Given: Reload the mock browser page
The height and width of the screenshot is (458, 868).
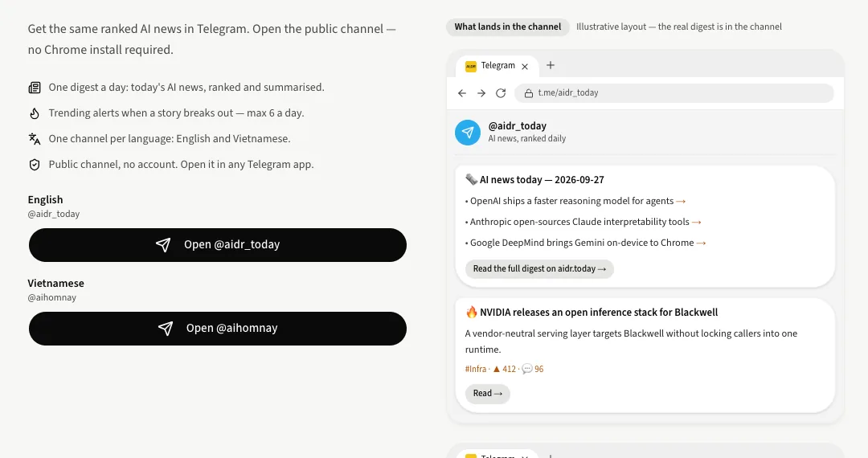Looking at the screenshot, I should (501, 93).
